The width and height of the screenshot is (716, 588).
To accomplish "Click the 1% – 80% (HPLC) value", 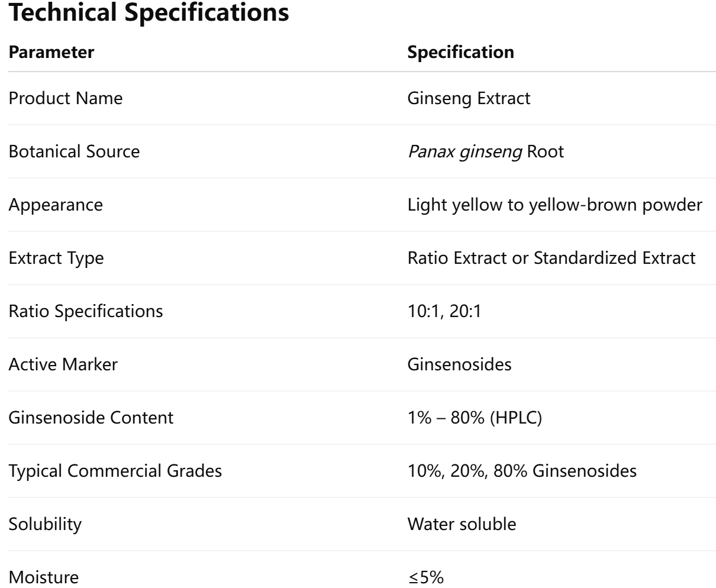I will click(475, 418).
